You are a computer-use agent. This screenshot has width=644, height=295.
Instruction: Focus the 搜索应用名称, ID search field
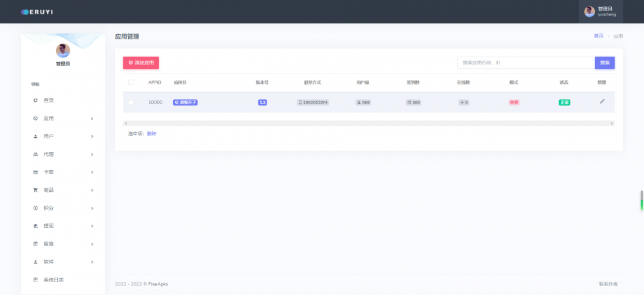526,63
